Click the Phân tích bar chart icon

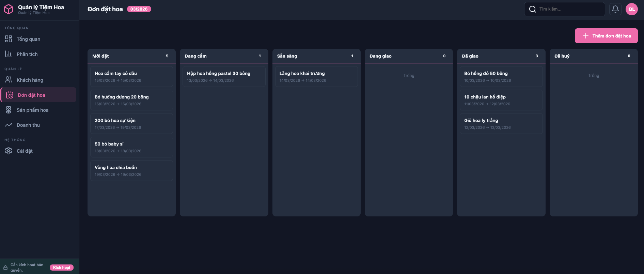point(9,54)
